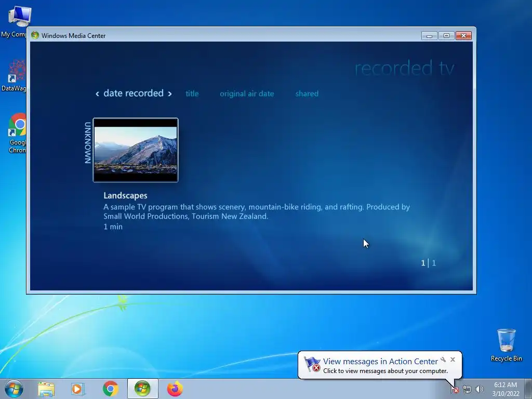Viewport: 532px width, 399px height.
Task: Select the Google Chrome desktop shortcut
Action: coord(17,133)
